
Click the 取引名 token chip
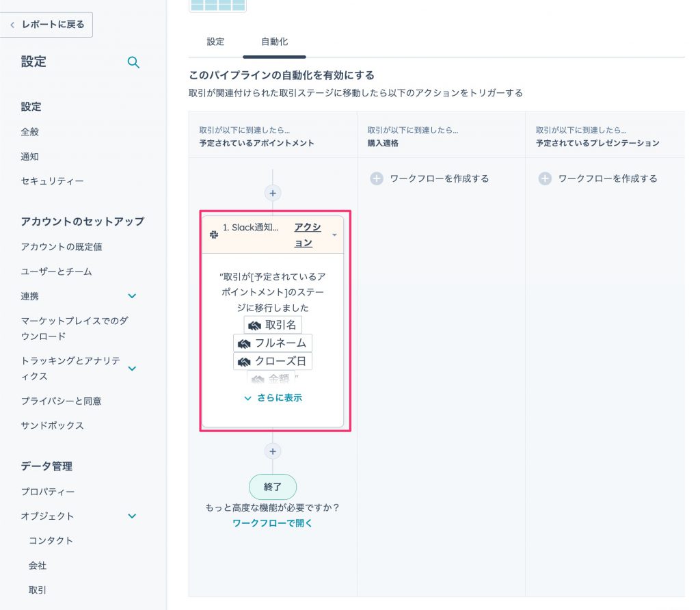[x=273, y=325]
